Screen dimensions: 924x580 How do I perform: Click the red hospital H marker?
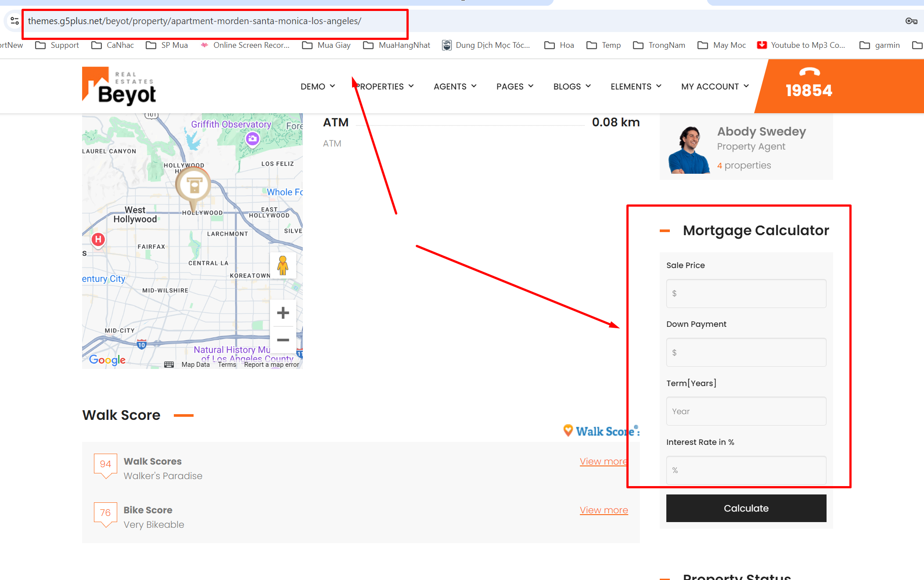(98, 240)
